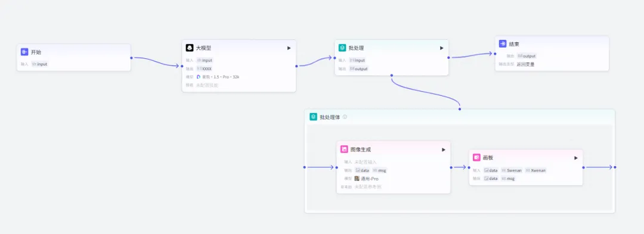Click the 未配置技能 placeholder in 大模型

(207, 86)
